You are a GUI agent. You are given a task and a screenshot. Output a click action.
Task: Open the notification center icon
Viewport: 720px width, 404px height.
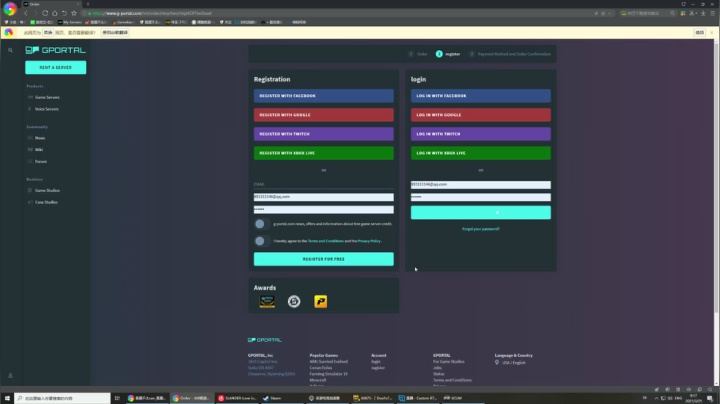point(710,398)
